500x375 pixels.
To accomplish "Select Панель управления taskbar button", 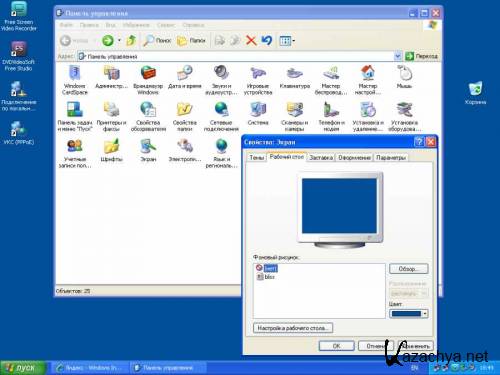I will point(168,368).
